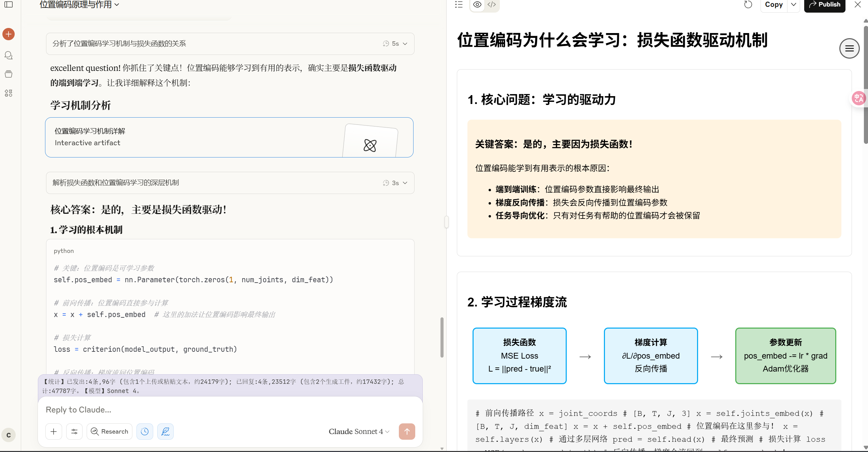Open the attachment plus button
The image size is (868, 452).
coord(54,432)
